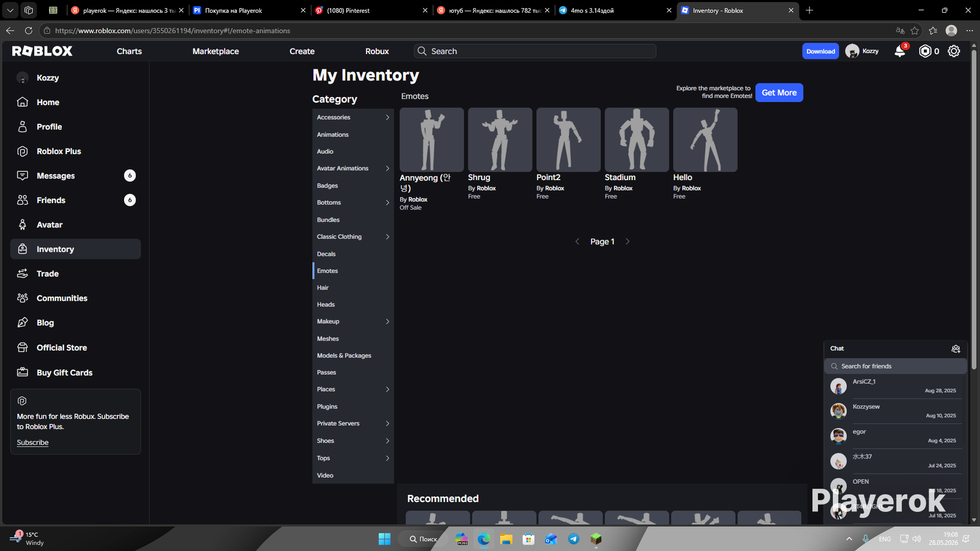Expand the Private Servers category
The width and height of the screenshot is (980, 551).
(x=387, y=424)
